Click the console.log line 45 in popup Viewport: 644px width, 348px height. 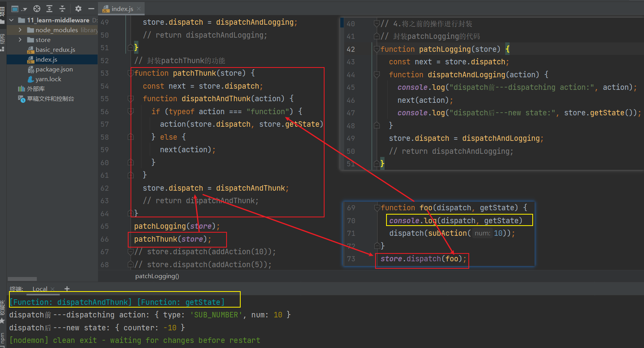(x=517, y=87)
